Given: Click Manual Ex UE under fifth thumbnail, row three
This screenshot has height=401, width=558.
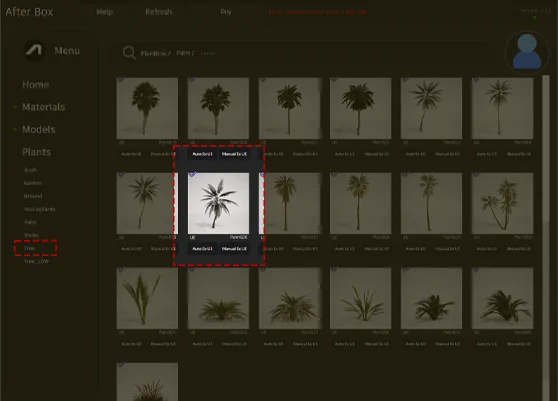Looking at the screenshot, I should (448, 344).
